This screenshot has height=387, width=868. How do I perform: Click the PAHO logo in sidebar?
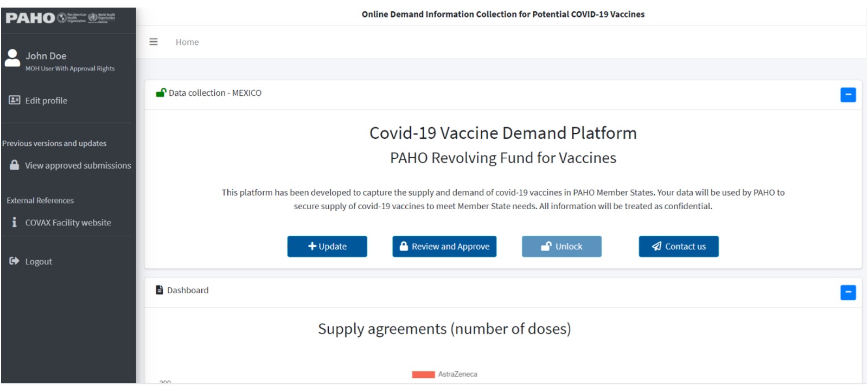[x=60, y=18]
